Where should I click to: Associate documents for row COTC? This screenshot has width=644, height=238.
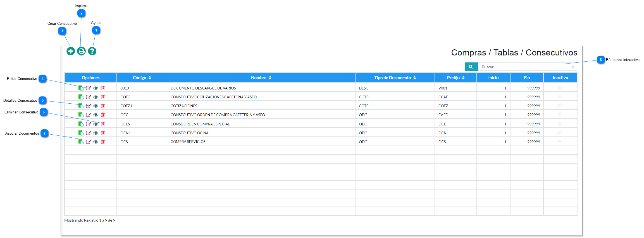(81, 97)
